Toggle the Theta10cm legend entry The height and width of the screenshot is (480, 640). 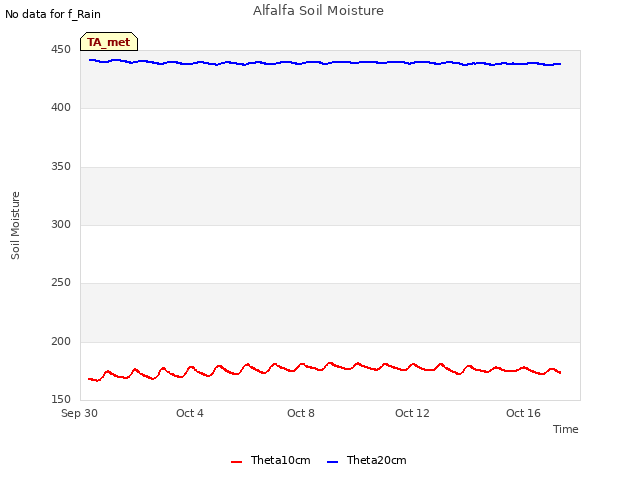[270, 460]
